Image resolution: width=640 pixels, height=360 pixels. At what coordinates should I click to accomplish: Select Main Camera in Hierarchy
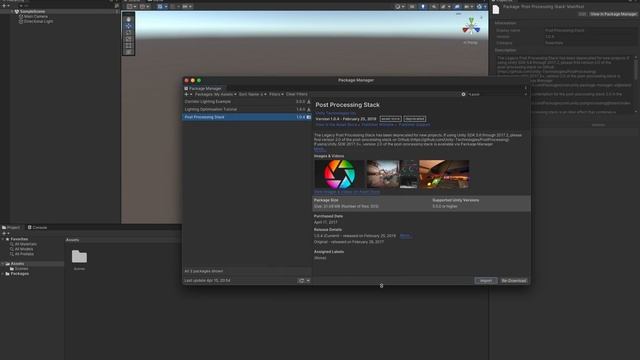point(33,16)
